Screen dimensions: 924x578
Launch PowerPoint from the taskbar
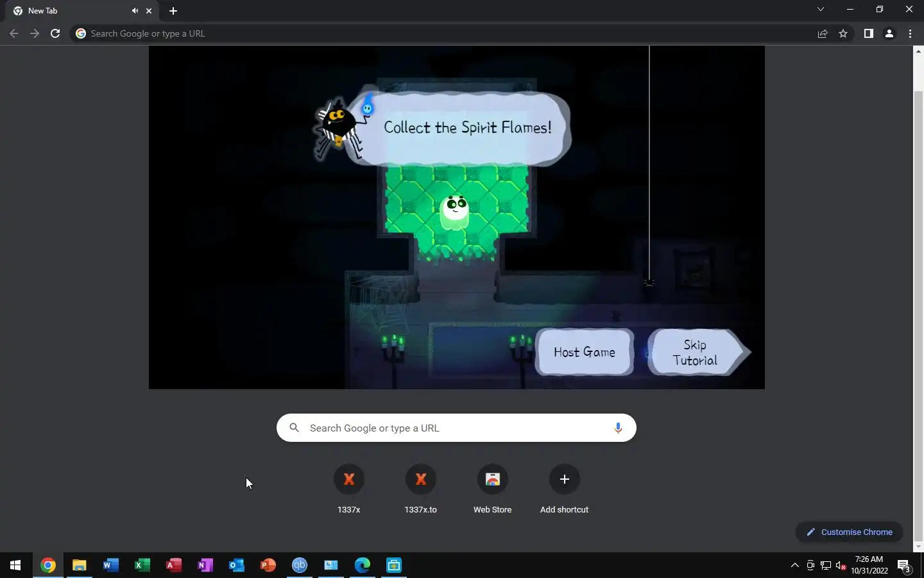[x=268, y=565]
